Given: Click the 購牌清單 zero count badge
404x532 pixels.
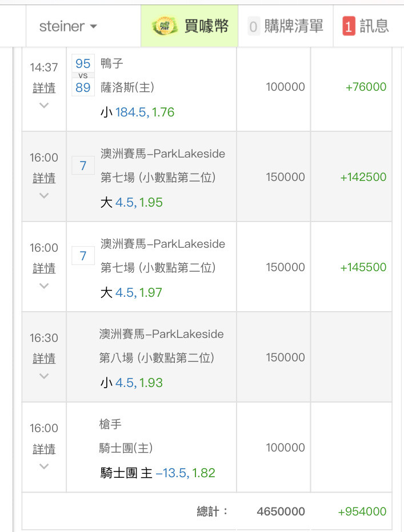Looking at the screenshot, I should click(253, 26).
